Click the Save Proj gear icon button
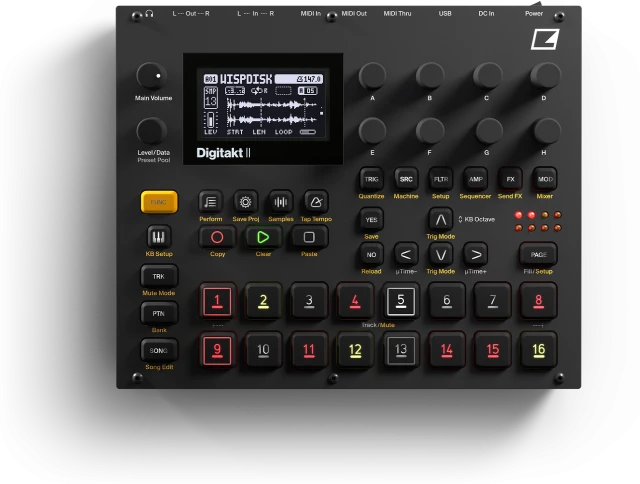 coord(245,202)
